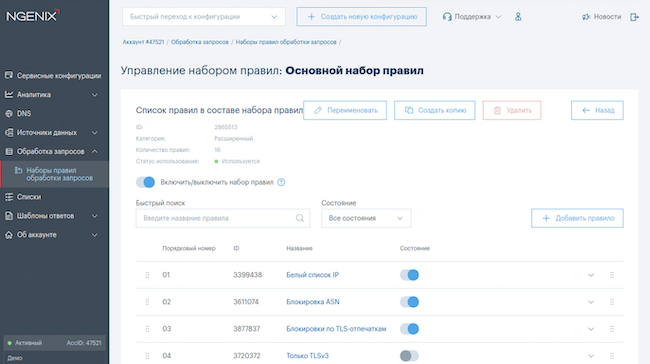Click the Назад button
This screenshot has width=650, height=364.
coord(597,110)
